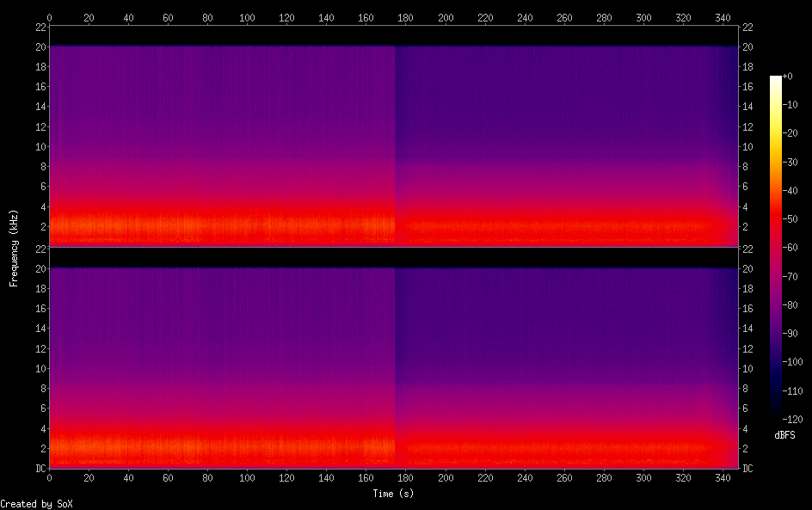Click the 0 tick on the bottom time axis
This screenshot has height=510, width=812.
tap(49, 477)
